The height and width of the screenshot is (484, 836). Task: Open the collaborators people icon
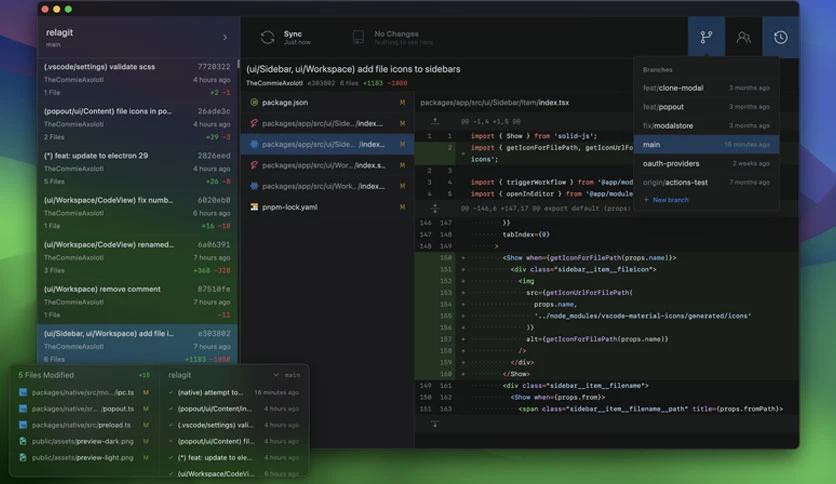[743, 37]
